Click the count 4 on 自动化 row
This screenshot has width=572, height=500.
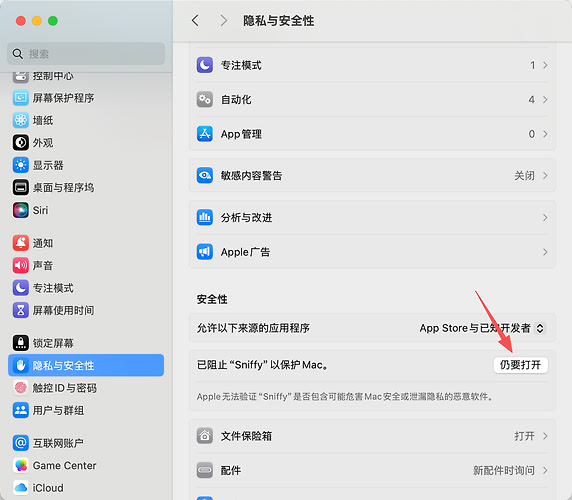click(x=532, y=100)
